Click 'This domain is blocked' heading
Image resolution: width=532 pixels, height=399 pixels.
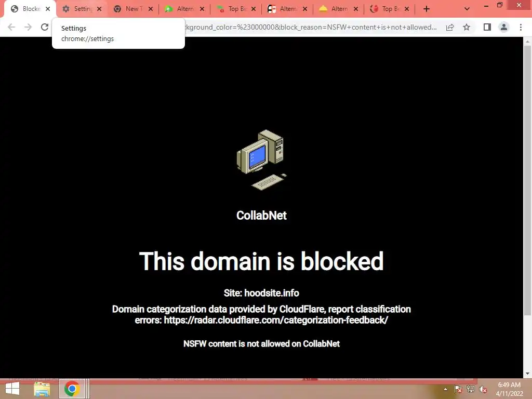click(261, 261)
